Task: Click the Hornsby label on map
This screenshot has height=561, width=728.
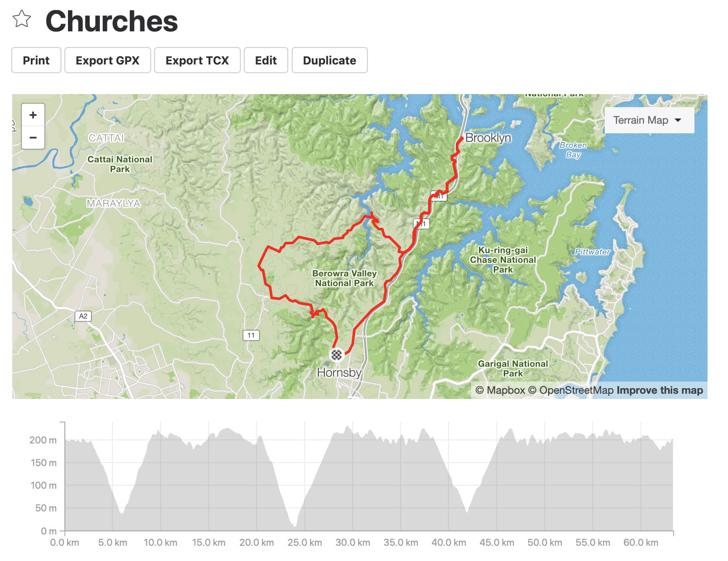Action: [339, 373]
